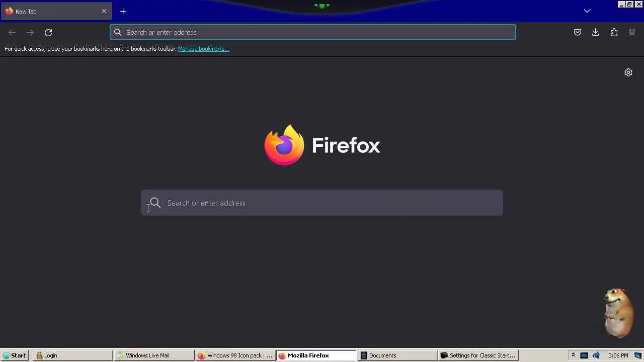This screenshot has height=362, width=644.
Task: Go forward one page
Action: tap(30, 32)
